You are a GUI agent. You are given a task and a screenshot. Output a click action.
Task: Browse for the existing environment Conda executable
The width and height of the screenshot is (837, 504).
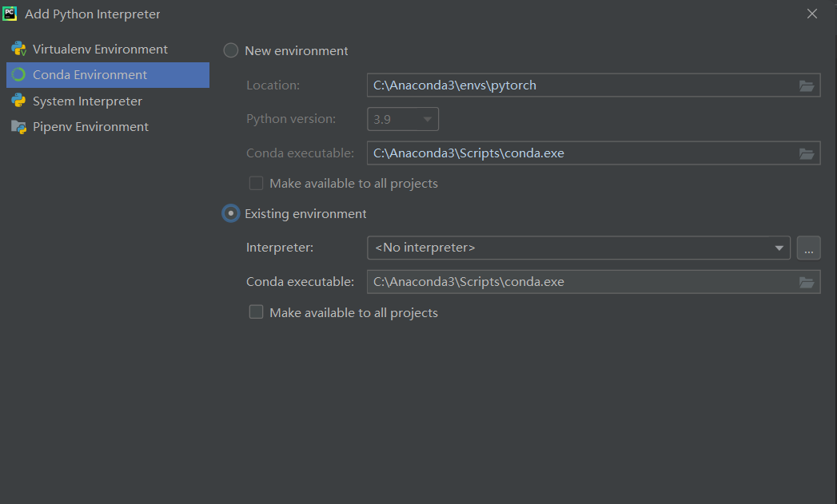pos(807,281)
